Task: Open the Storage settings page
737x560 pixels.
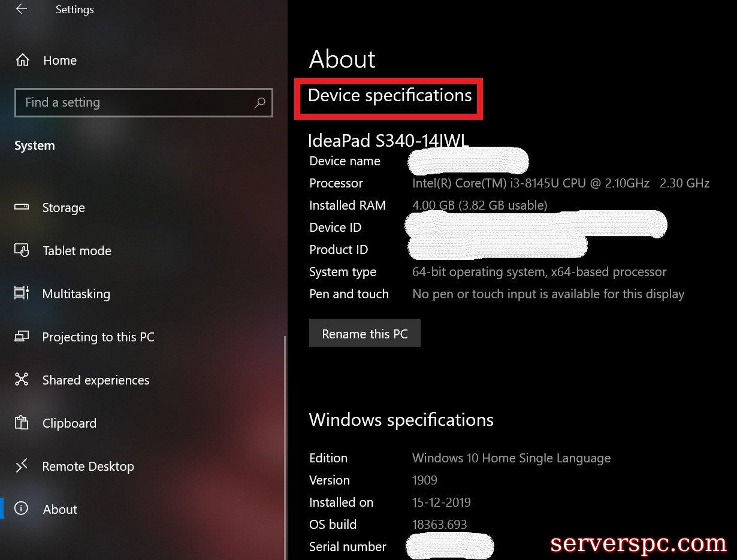Action: click(x=64, y=208)
